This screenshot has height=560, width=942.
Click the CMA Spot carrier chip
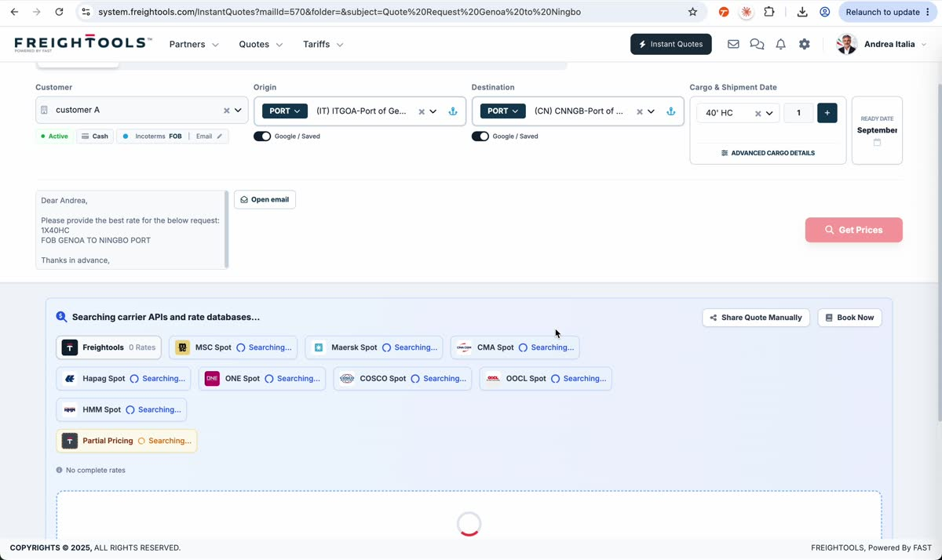pyautogui.click(x=515, y=347)
